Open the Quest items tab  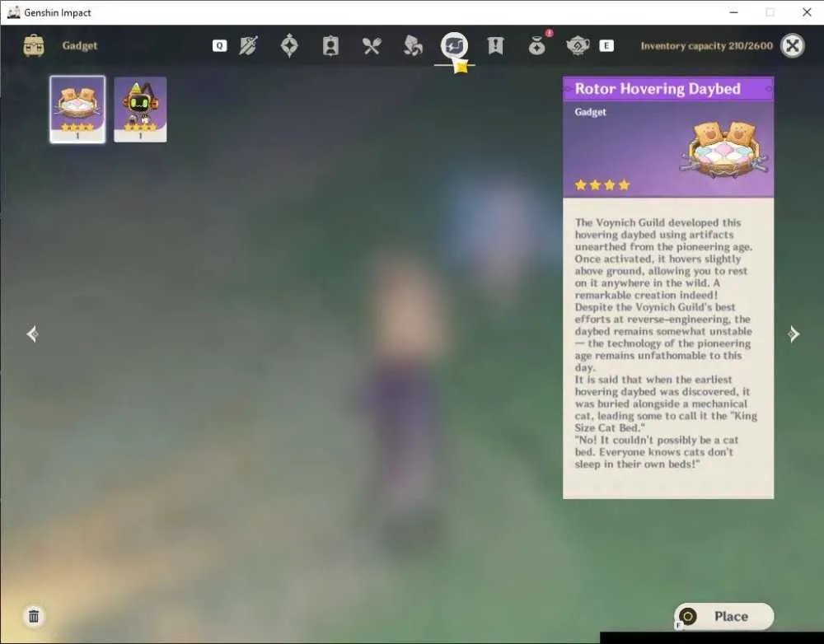(x=495, y=45)
